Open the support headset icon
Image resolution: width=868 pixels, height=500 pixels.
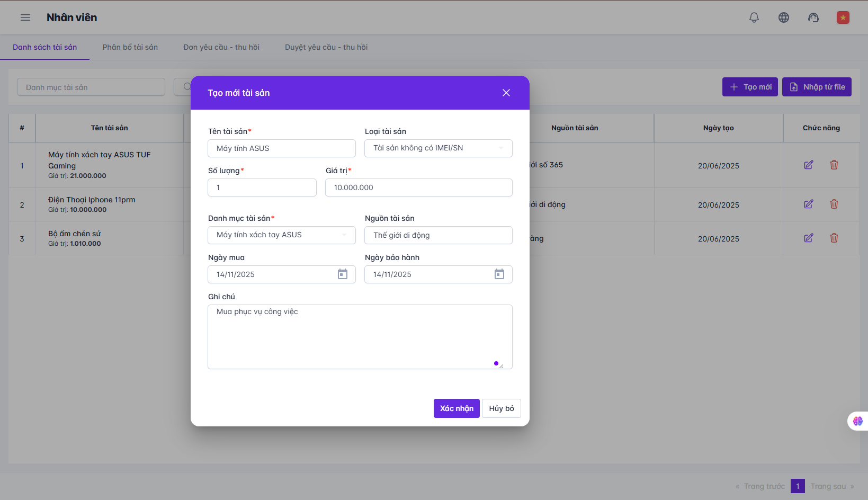tap(813, 17)
